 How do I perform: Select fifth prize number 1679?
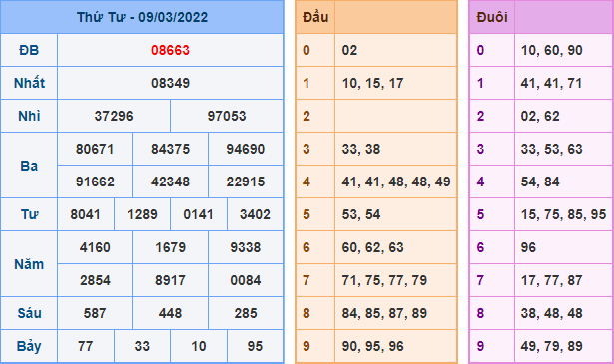pos(170,247)
